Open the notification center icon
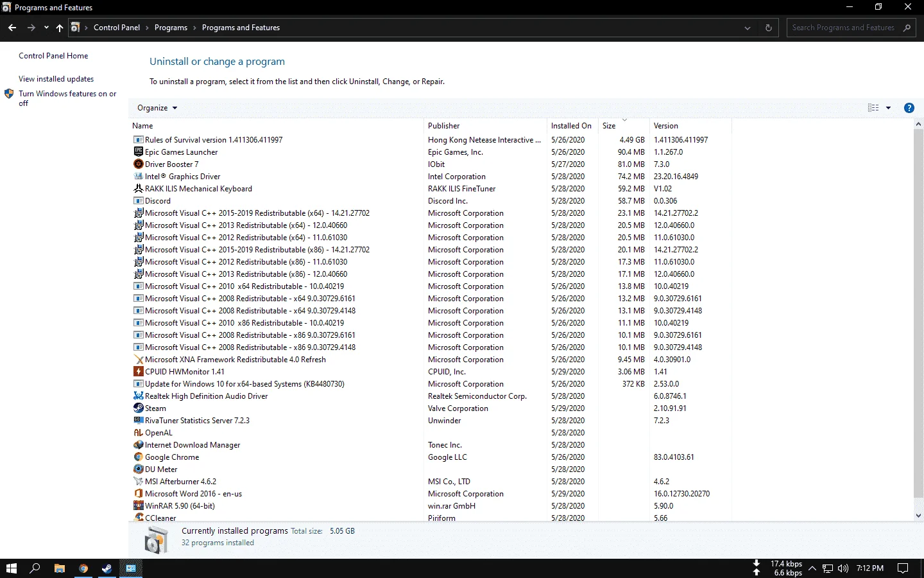 click(x=903, y=568)
